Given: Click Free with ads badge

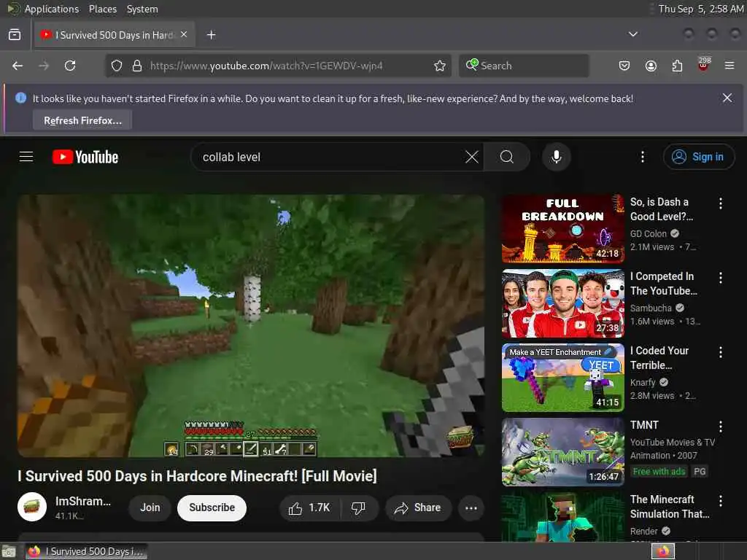Looking at the screenshot, I should pos(659,472).
